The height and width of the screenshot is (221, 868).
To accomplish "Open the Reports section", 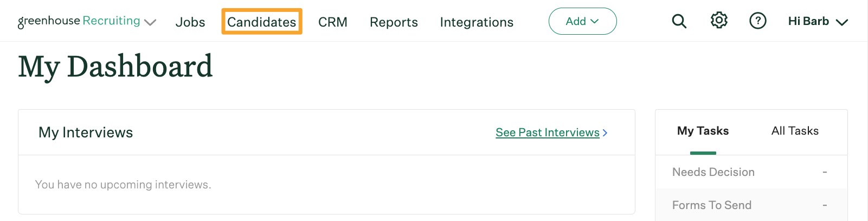I will point(394,22).
